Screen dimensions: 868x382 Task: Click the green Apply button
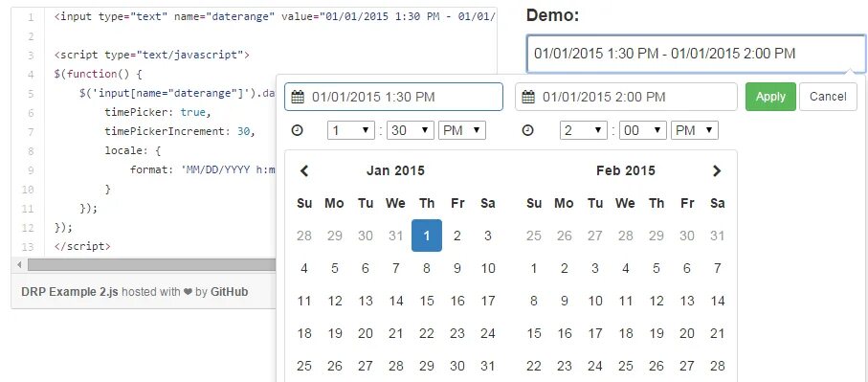[x=770, y=97]
